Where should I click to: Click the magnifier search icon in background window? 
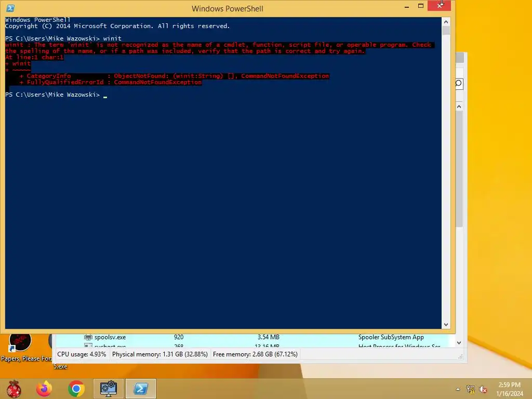(x=459, y=84)
